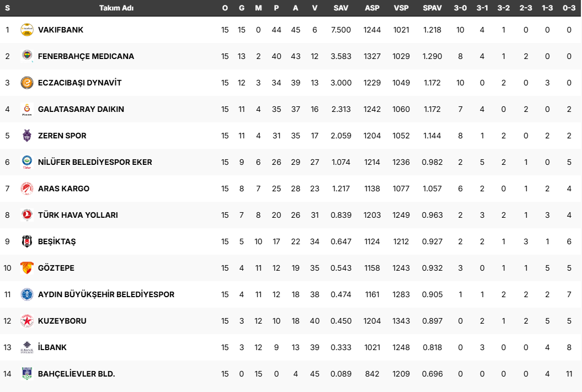Viewport: 582px width, 392px height.
Task: Click the Beşiktaş club crest
Action: coord(26,241)
